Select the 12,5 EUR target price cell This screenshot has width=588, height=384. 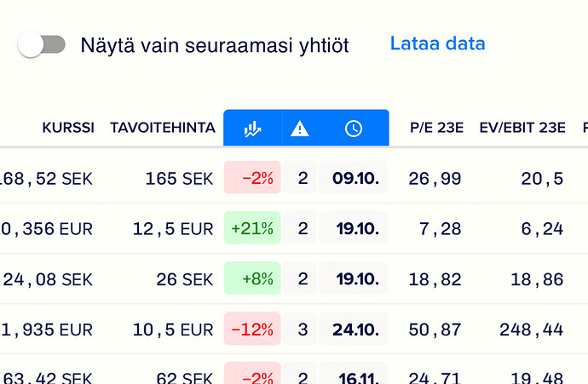tap(173, 228)
